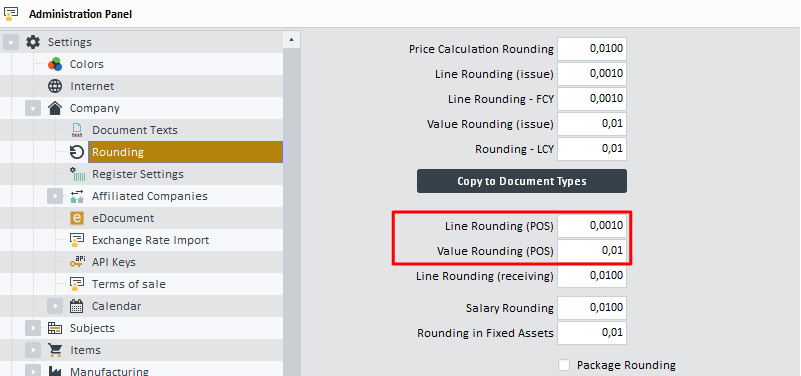Expand the Affiliated Companies node

[x=55, y=196]
